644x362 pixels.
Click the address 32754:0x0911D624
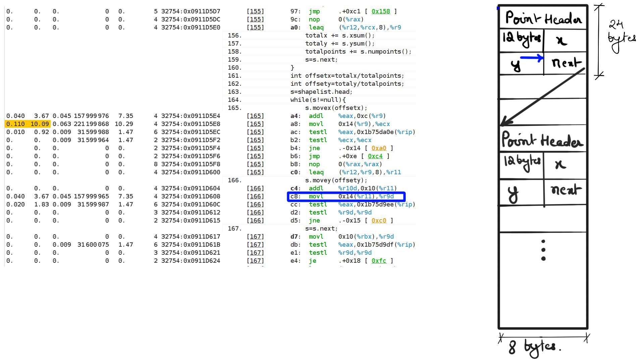click(x=191, y=261)
